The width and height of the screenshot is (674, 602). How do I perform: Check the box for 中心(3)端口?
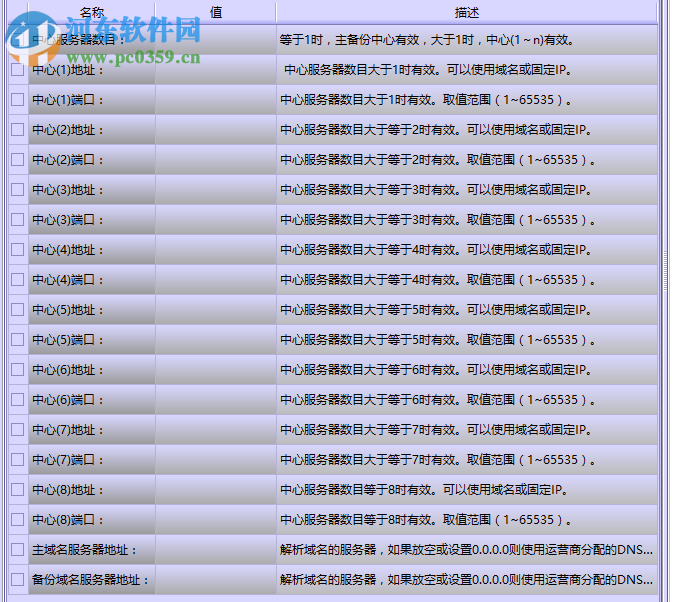(18, 220)
